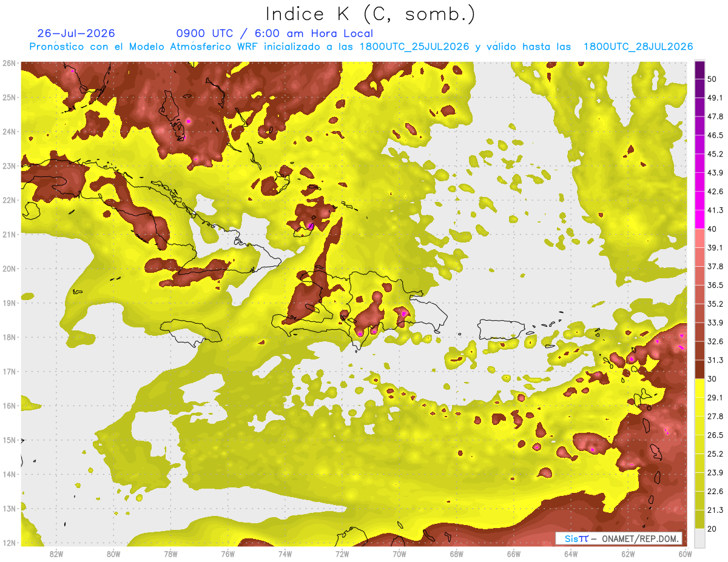This screenshot has width=728, height=562.
Task: Click the colorbar value '40'
Action: 712,229
